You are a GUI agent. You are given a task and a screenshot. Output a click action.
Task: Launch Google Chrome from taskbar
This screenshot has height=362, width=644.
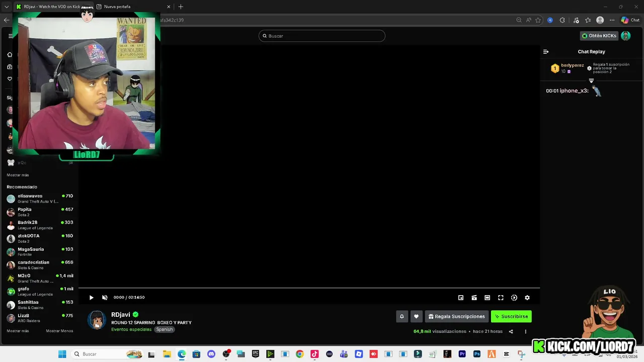[299, 354]
